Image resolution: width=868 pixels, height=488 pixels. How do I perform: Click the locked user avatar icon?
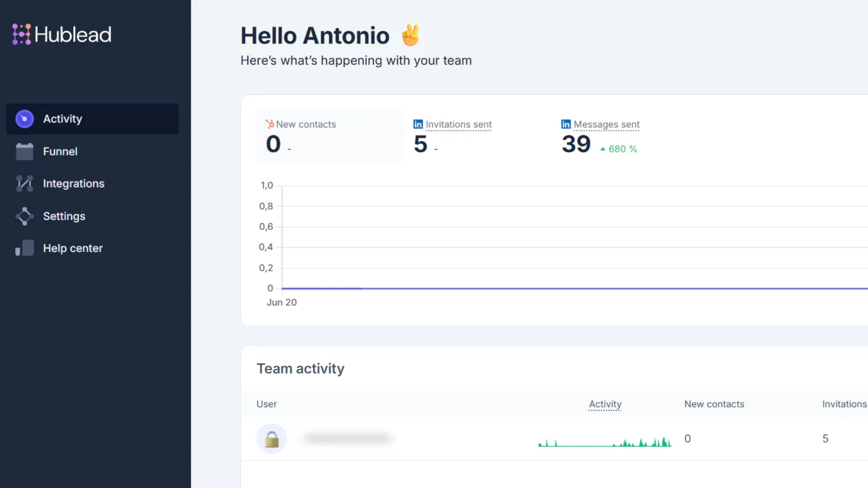pyautogui.click(x=272, y=439)
